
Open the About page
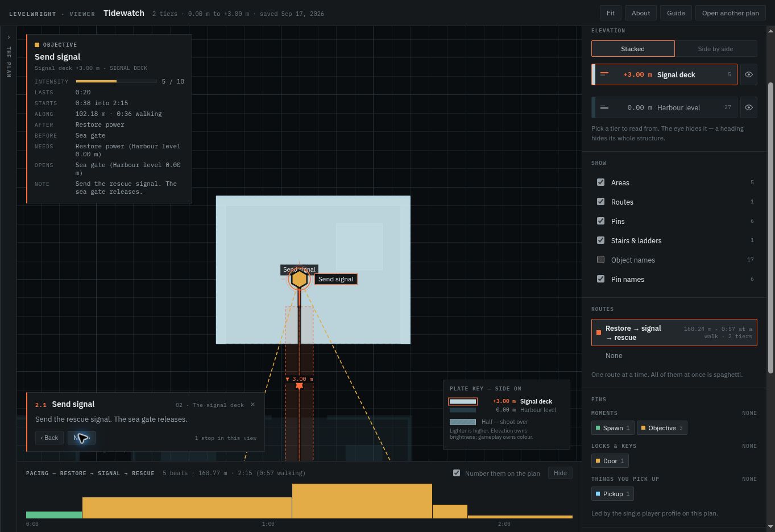(x=641, y=13)
